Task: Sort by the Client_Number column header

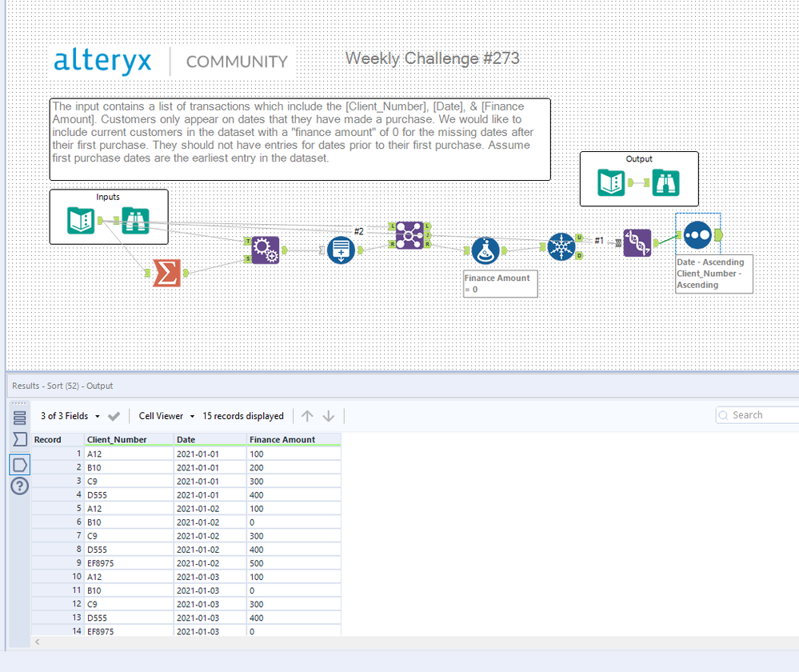Action: (x=129, y=439)
